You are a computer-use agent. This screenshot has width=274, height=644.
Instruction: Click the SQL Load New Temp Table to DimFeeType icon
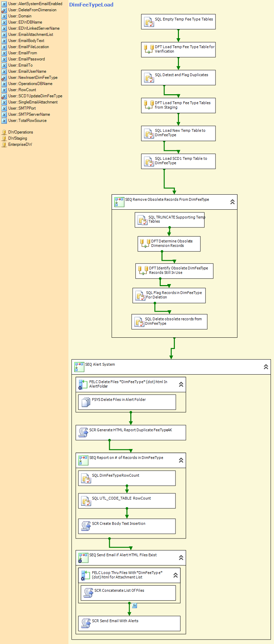[149, 134]
